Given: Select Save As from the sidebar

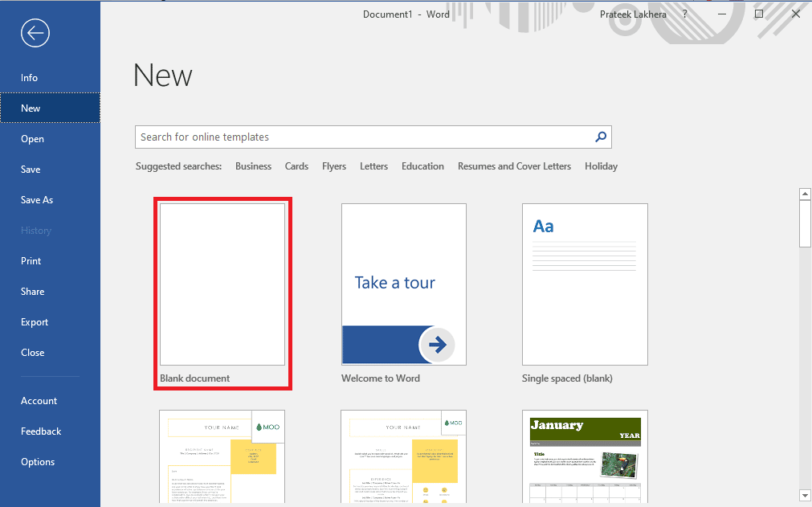Looking at the screenshot, I should pyautogui.click(x=37, y=199).
